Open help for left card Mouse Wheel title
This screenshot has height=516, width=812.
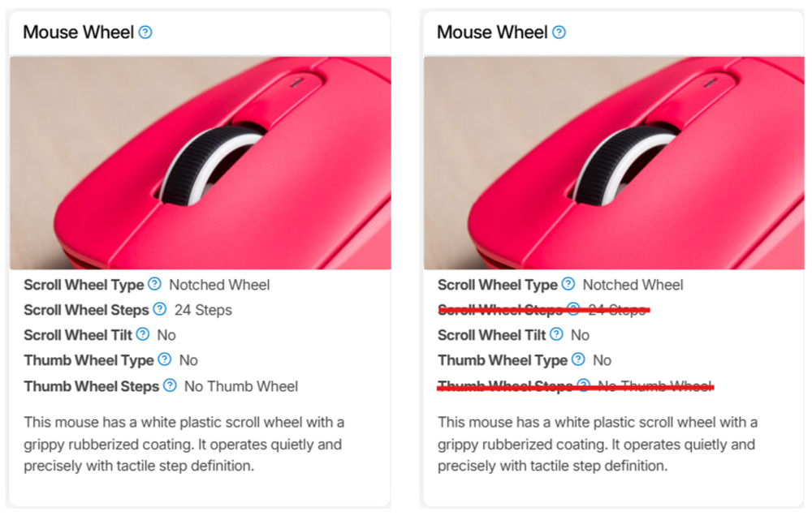point(144,32)
